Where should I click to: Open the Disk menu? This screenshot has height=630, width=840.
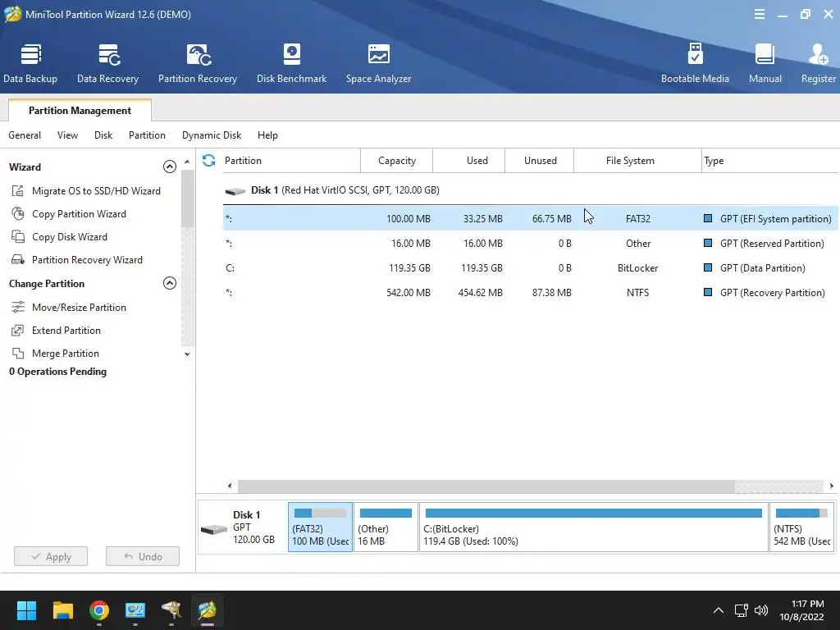[x=103, y=135]
